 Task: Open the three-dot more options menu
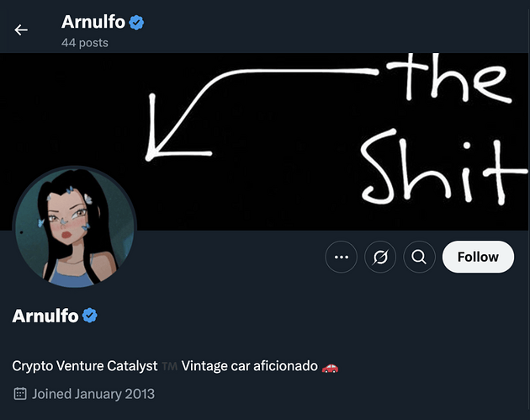(341, 257)
